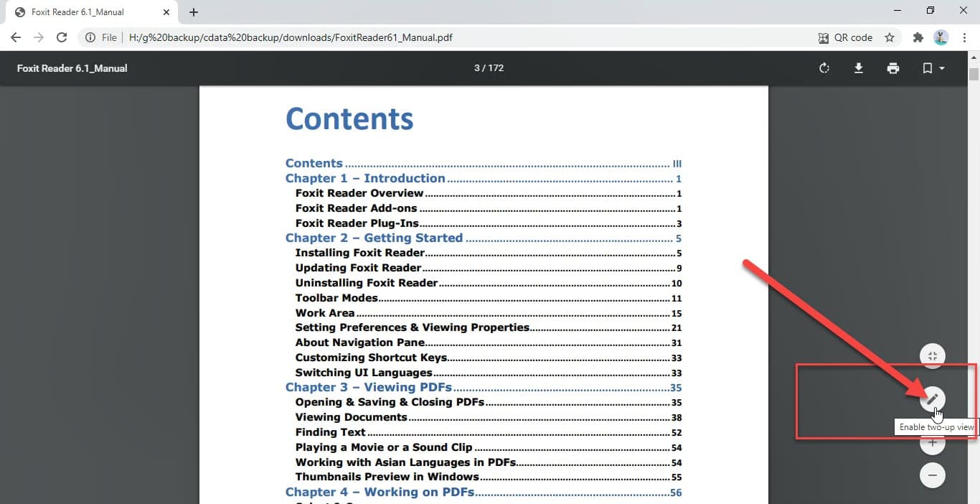This screenshot has width=980, height=504.
Task: Download the PDF file
Action: click(858, 68)
